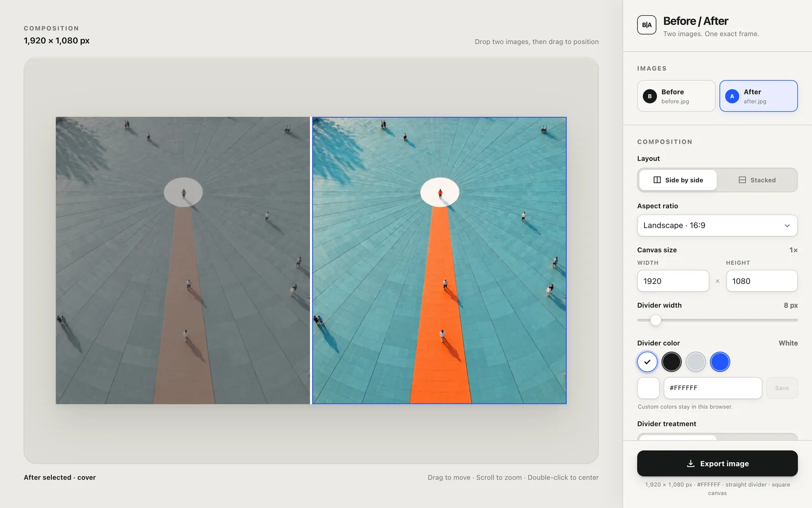The image size is (812, 508).
Task: Choose the black divider color swatch
Action: 671,362
